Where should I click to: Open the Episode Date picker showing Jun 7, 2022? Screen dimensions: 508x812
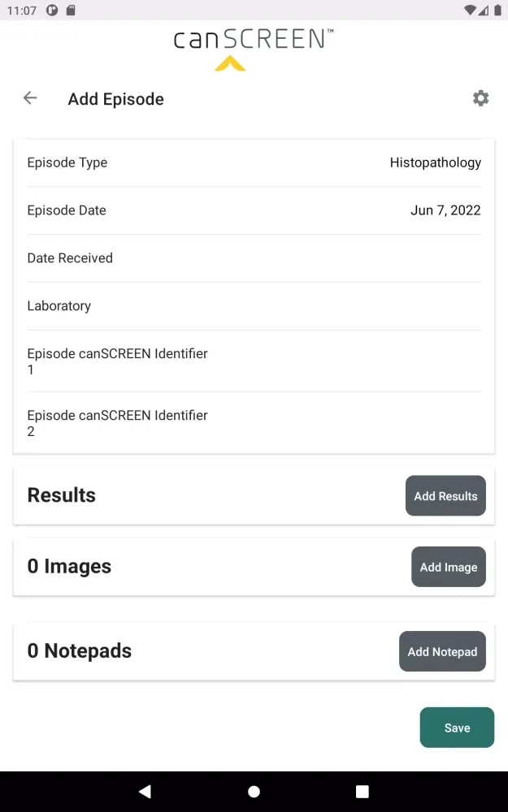(x=254, y=210)
